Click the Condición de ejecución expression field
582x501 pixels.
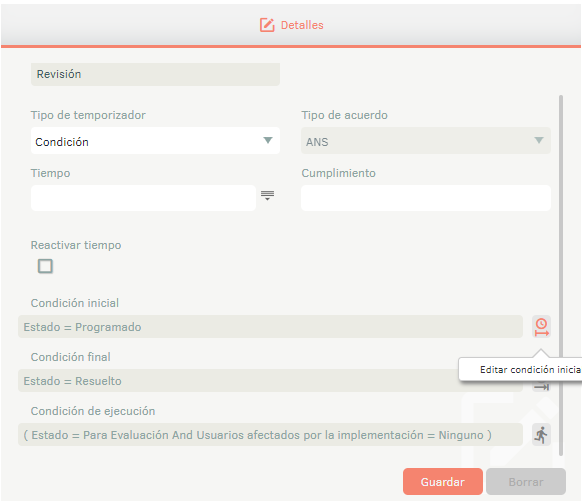pos(270,435)
